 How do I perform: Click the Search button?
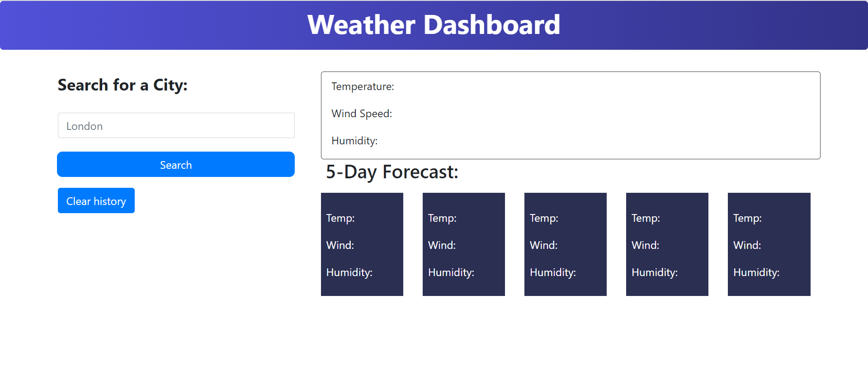point(176,164)
